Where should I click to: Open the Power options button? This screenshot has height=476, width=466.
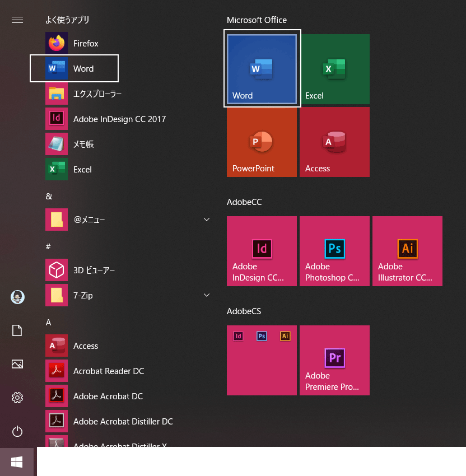click(x=17, y=431)
